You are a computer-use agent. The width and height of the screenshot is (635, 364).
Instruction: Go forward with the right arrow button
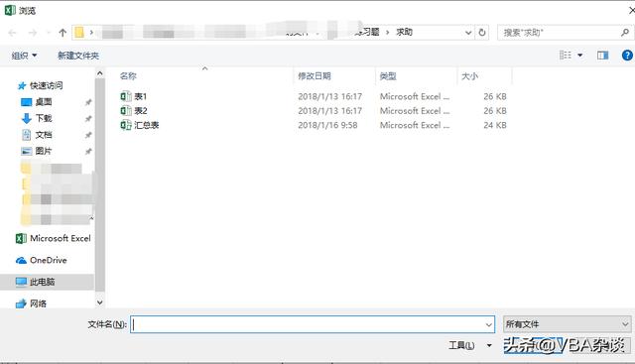tap(33, 33)
